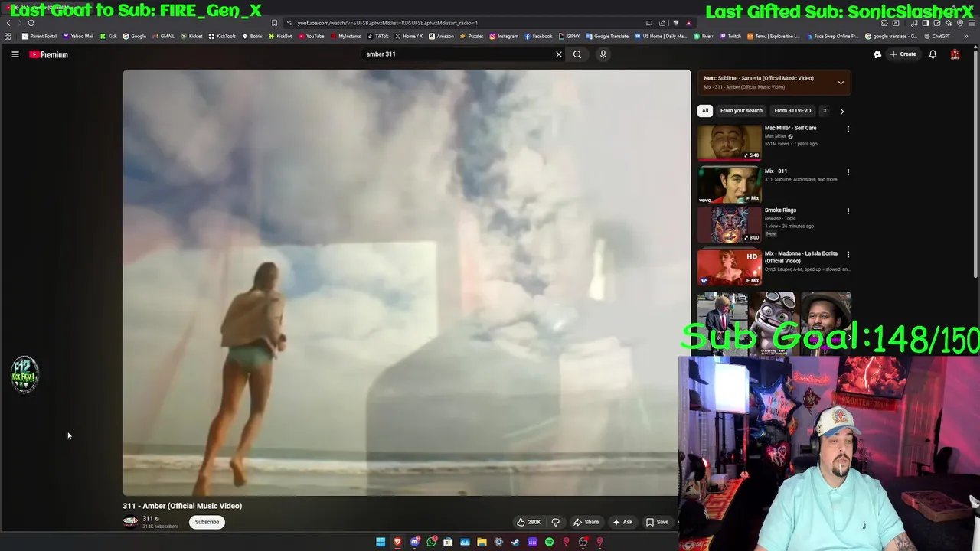Bookmark this page using the bookmark icon
Viewport: 980px width, 551px height.
point(274,23)
